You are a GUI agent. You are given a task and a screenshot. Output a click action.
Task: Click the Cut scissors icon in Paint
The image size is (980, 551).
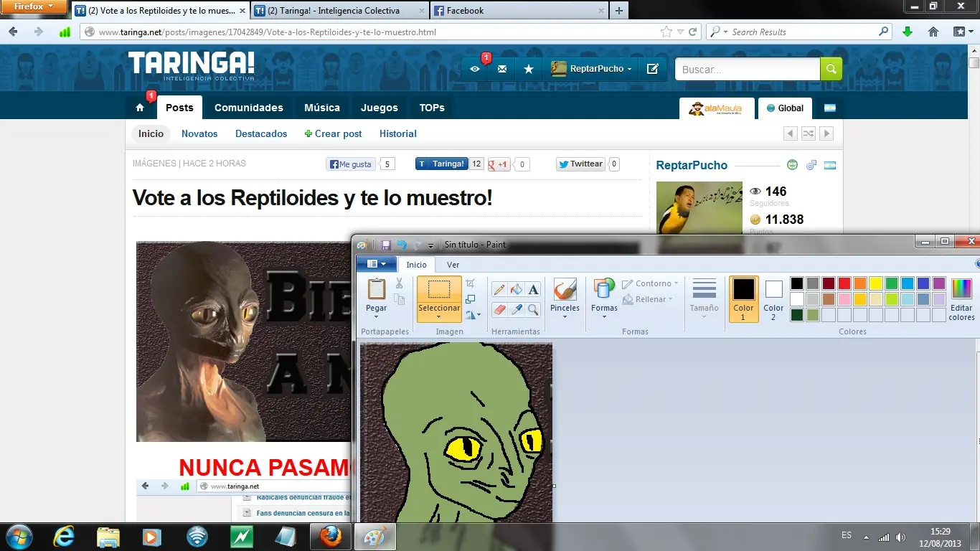pyautogui.click(x=399, y=284)
